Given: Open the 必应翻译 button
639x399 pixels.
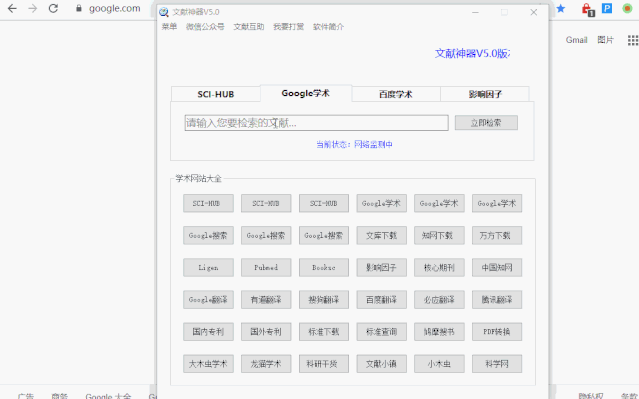Looking at the screenshot, I should [x=439, y=300].
